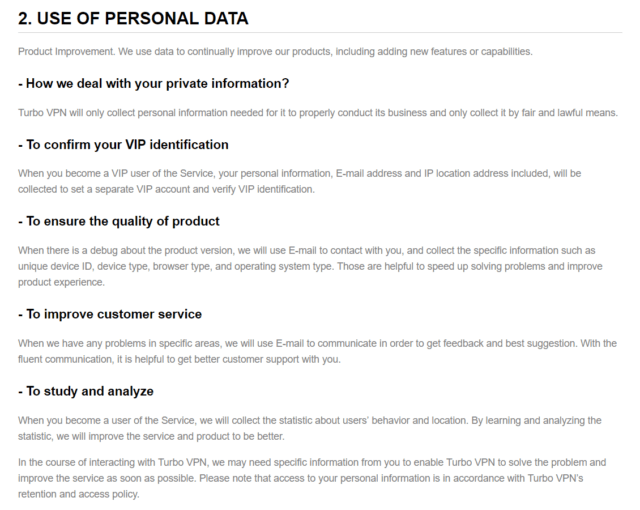Screen dimensions: 640x510
Task: Click the paragraph about fair and lawful means
Action: [318, 113]
